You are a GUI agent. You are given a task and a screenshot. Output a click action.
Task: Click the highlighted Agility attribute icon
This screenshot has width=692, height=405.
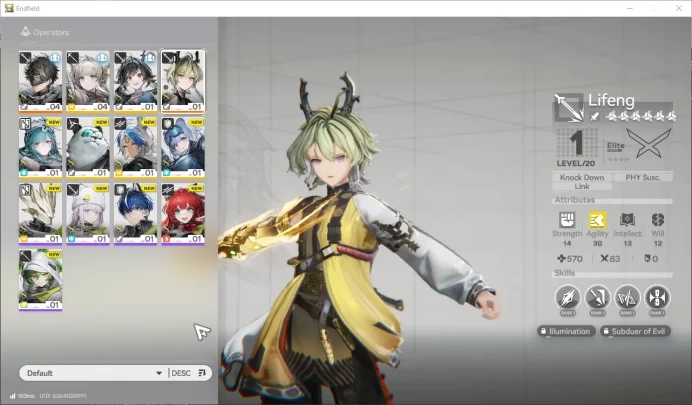[597, 220]
